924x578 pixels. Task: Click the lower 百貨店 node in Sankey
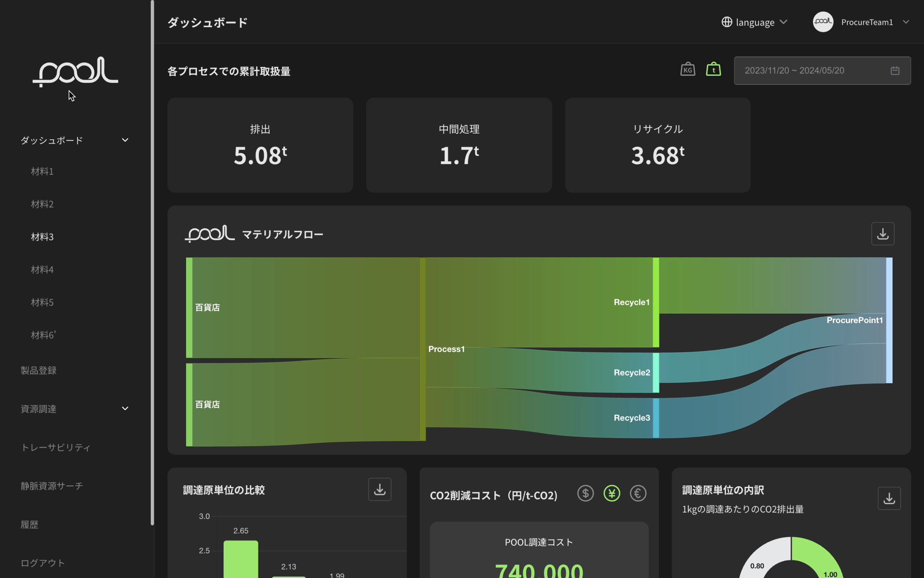click(x=189, y=405)
